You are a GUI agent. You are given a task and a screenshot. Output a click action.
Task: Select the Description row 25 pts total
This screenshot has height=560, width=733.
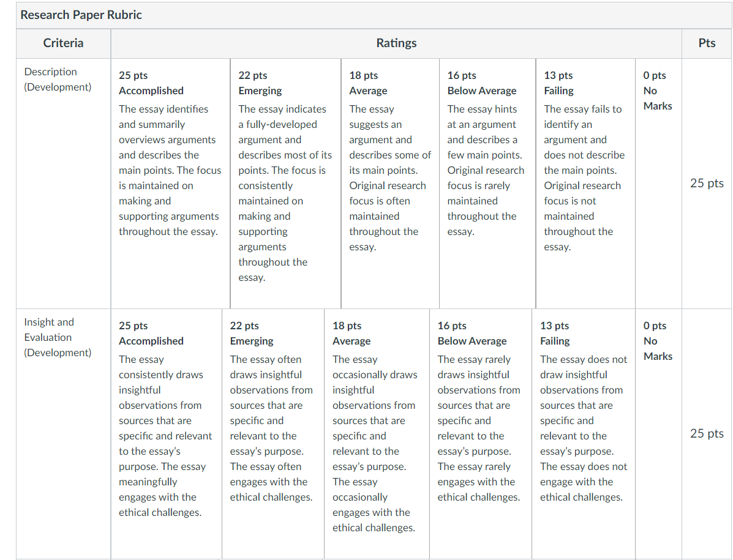tap(707, 183)
